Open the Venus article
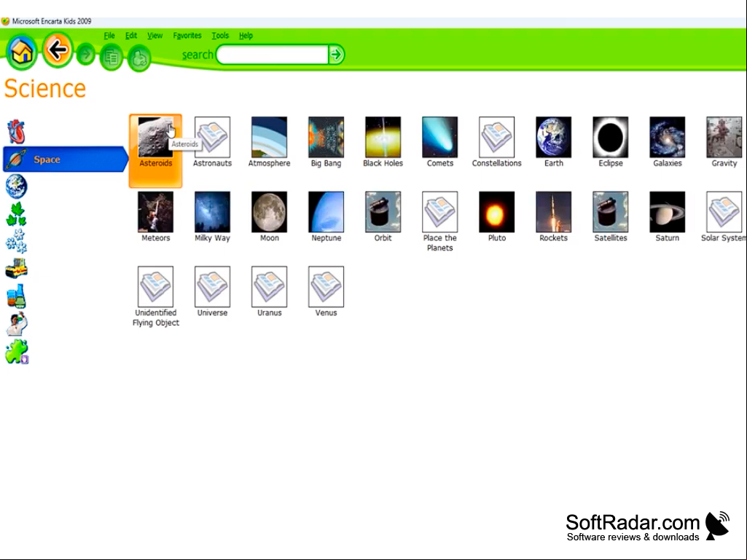The image size is (747, 560). point(326,291)
